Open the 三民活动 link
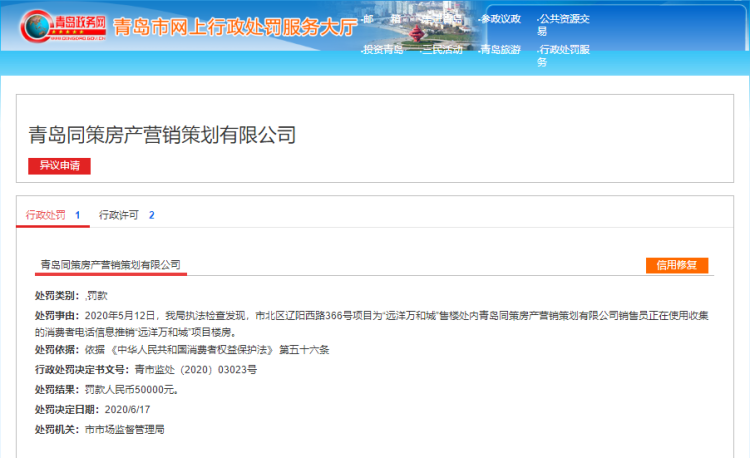 pos(441,50)
